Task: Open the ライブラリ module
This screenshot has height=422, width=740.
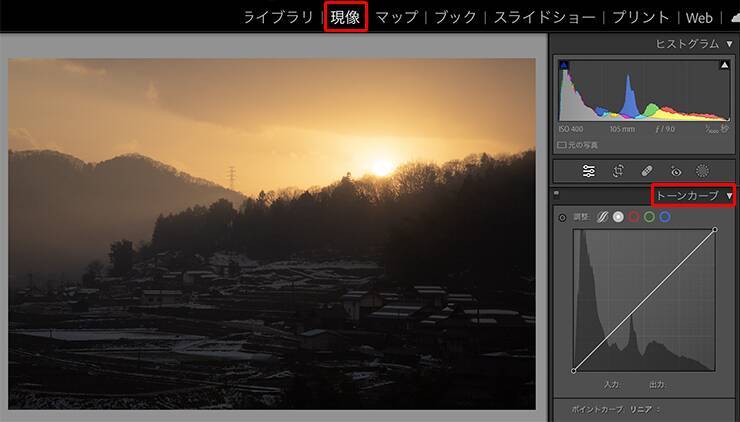Action: pyautogui.click(x=278, y=17)
